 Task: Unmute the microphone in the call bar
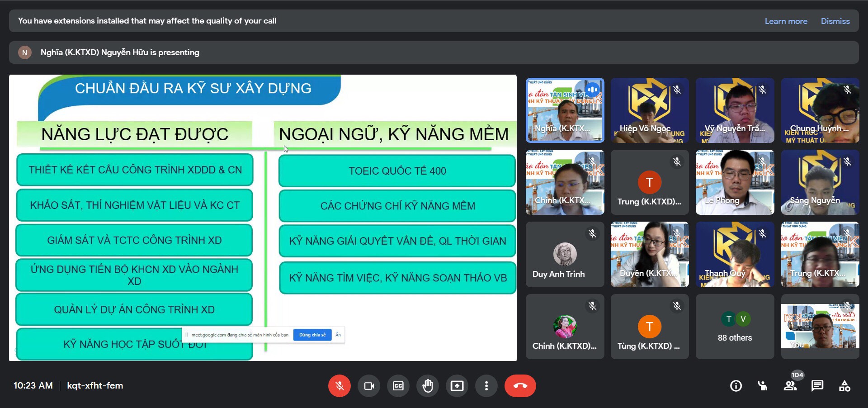coord(339,386)
